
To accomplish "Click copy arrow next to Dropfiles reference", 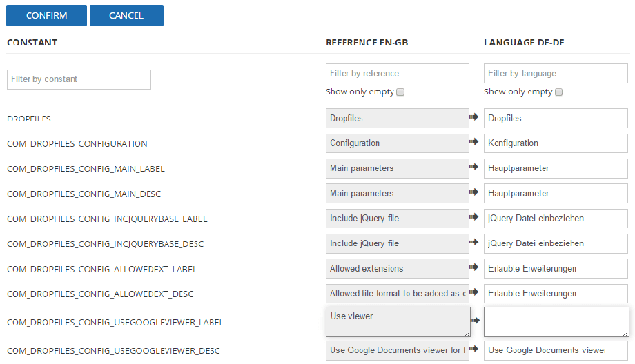I will tap(474, 118).
